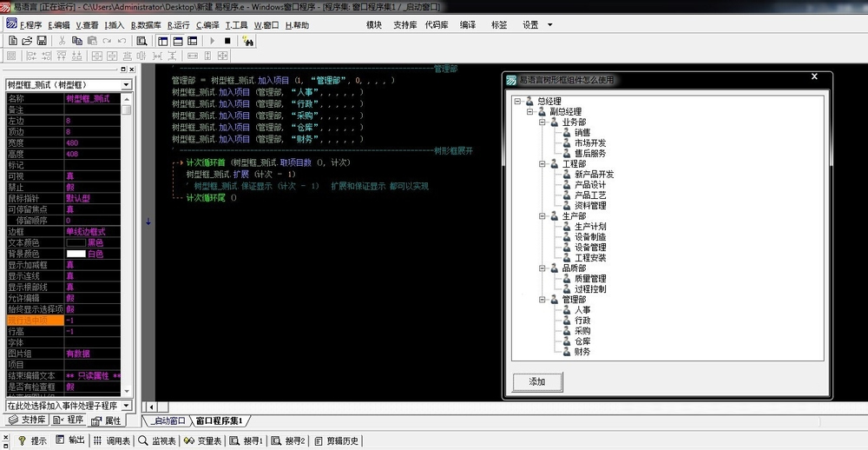This screenshot has height=450, width=868.
Task: Toggle floating for the properties panel
Action: [123, 69]
